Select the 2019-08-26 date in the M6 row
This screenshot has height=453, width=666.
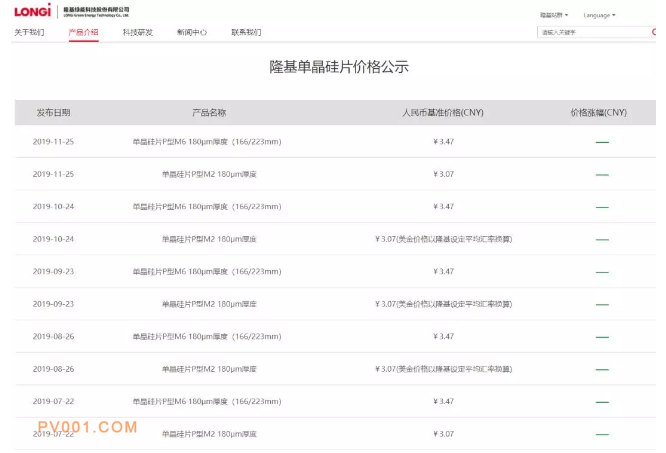coord(53,337)
